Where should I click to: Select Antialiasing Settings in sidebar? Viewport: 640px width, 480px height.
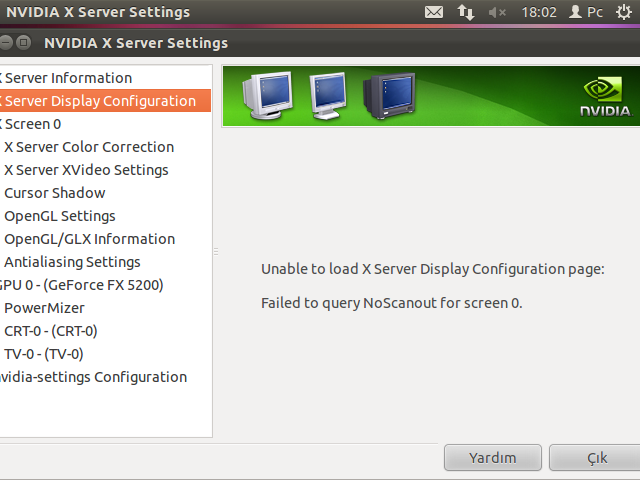(x=72, y=262)
